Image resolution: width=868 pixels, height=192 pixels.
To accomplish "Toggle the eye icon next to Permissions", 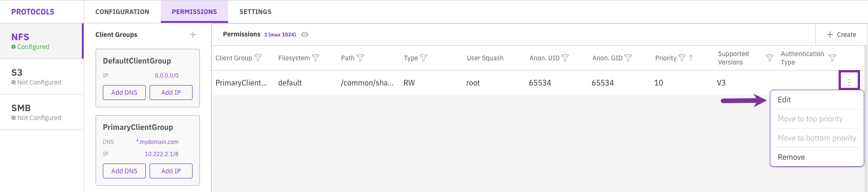I will (305, 35).
